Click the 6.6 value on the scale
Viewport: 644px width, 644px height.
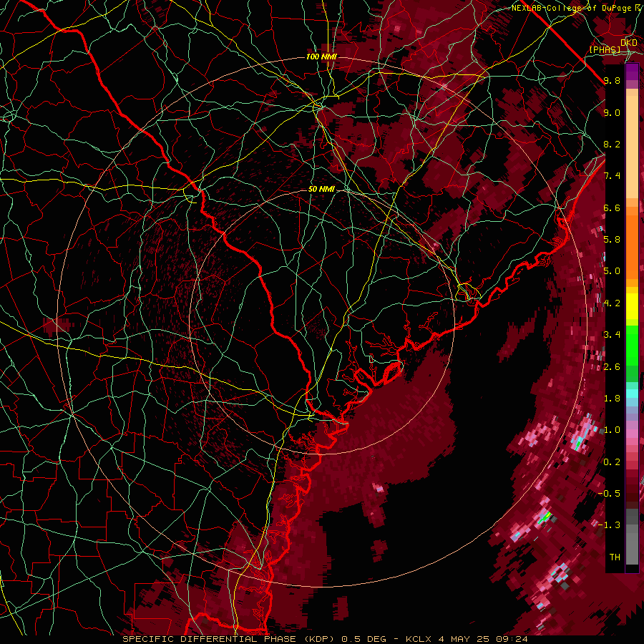[x=612, y=208]
